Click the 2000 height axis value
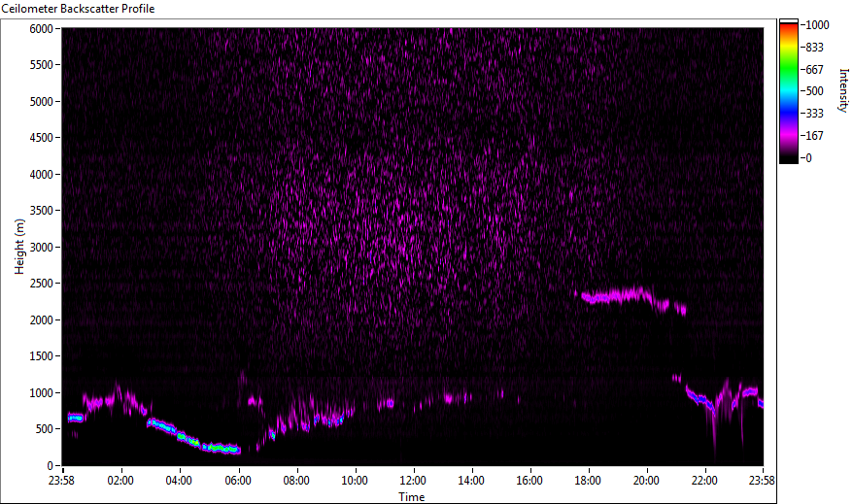 (x=42, y=320)
